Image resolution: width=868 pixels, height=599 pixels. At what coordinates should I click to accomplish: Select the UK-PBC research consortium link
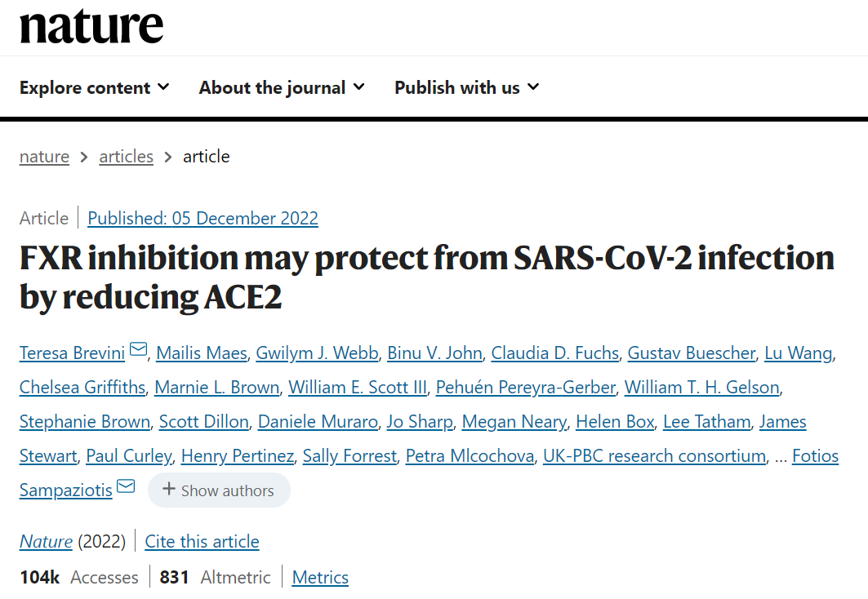(654, 456)
